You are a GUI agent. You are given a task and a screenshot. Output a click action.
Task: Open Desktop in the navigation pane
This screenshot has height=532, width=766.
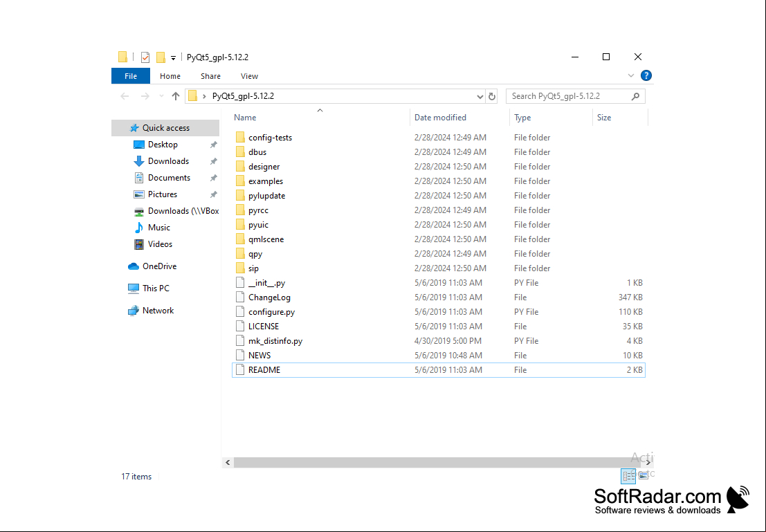[x=163, y=145]
